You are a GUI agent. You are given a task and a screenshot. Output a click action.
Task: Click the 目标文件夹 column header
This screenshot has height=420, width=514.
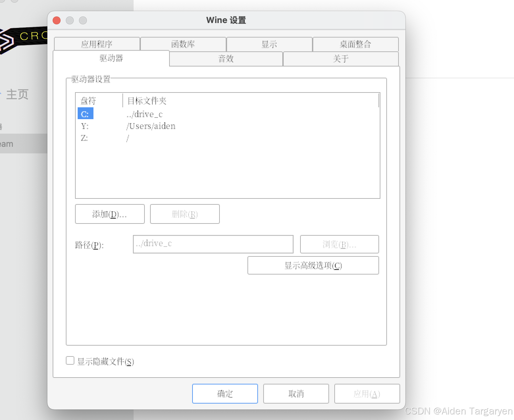coord(251,100)
